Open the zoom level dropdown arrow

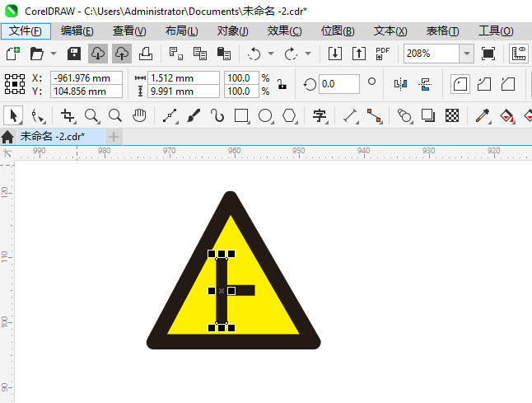[466, 54]
